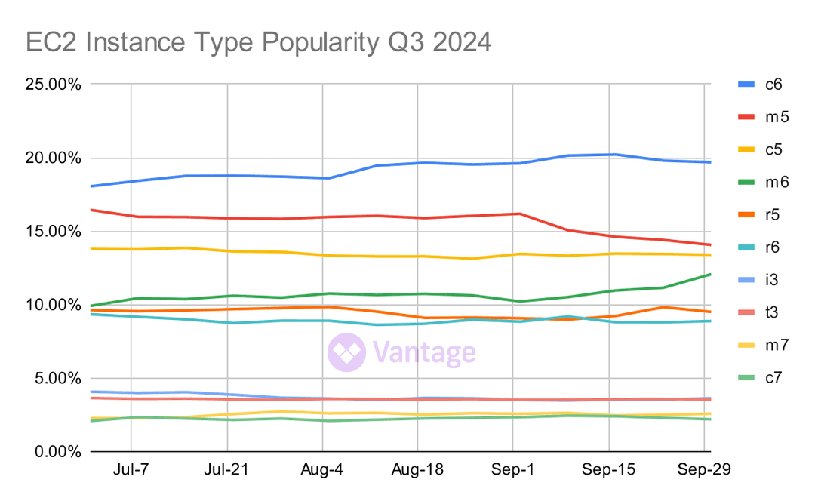Image resolution: width=815 pixels, height=504 pixels.
Task: Click the blue c6 legend swatch
Action: point(748,84)
